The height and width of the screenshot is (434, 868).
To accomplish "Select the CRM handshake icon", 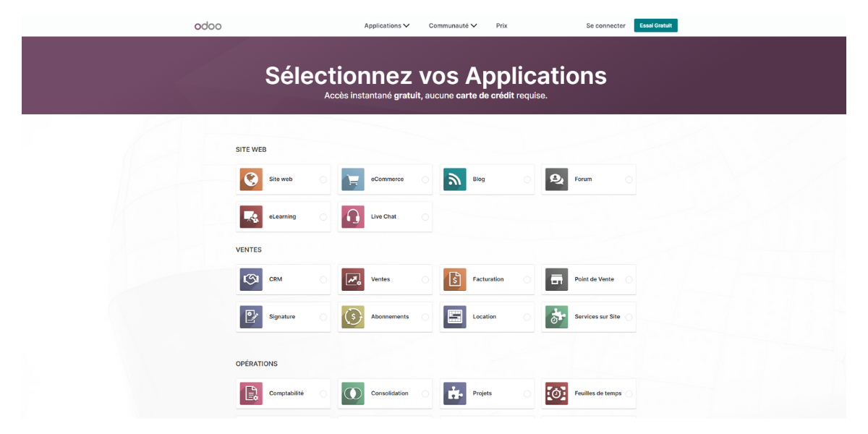I will tap(250, 278).
